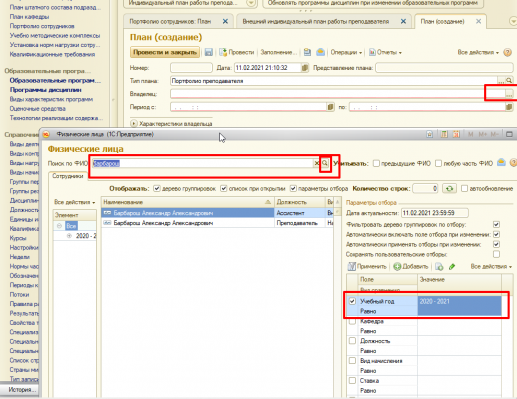Open Все действия dropdown in the filter parameters toolbar

(491, 266)
